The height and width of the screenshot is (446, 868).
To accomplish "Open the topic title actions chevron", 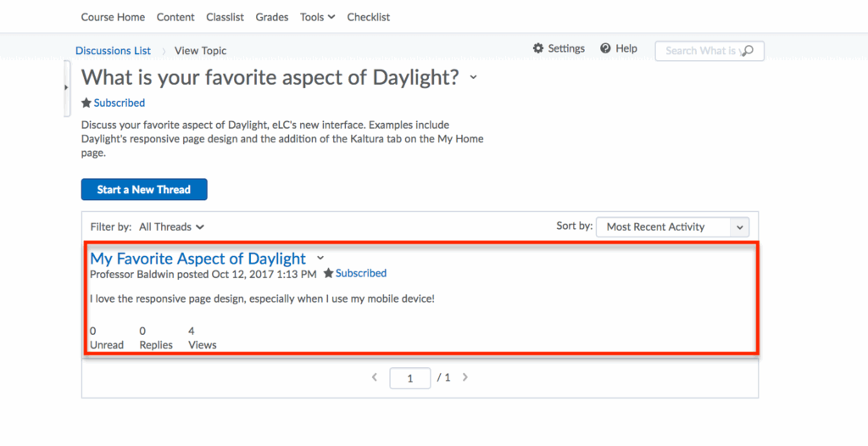I will (473, 78).
